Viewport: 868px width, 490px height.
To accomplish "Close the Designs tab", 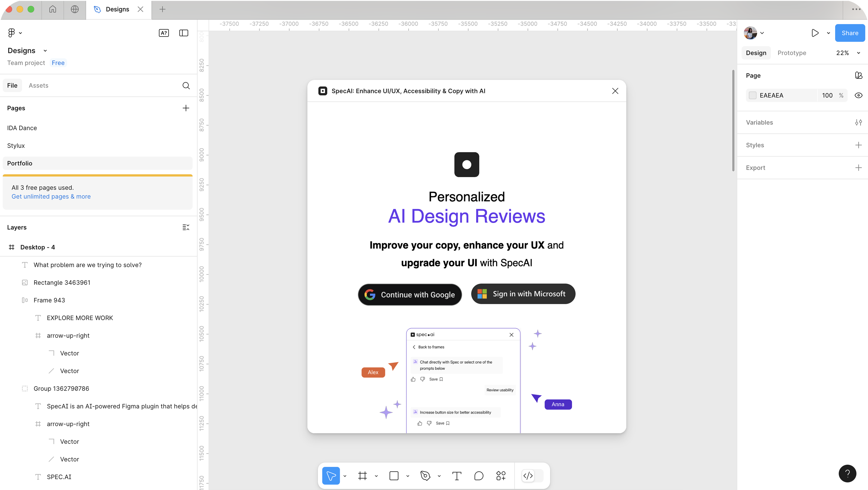I will click(x=141, y=9).
